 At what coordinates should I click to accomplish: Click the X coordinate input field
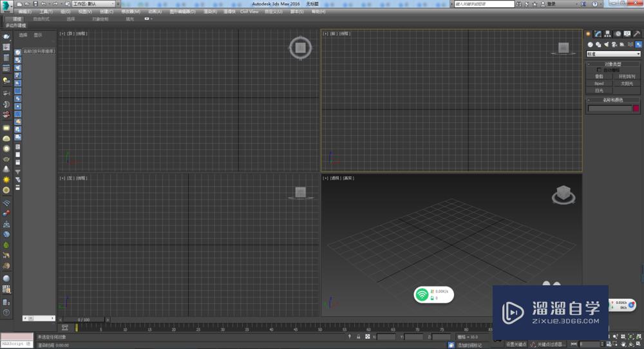click(386, 337)
